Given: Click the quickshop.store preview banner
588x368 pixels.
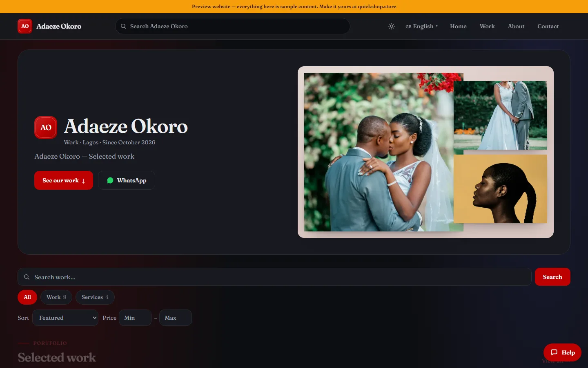Looking at the screenshot, I should point(294,7).
